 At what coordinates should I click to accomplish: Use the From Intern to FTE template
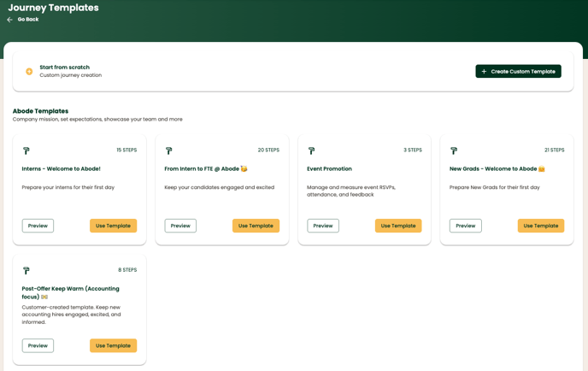(256, 226)
